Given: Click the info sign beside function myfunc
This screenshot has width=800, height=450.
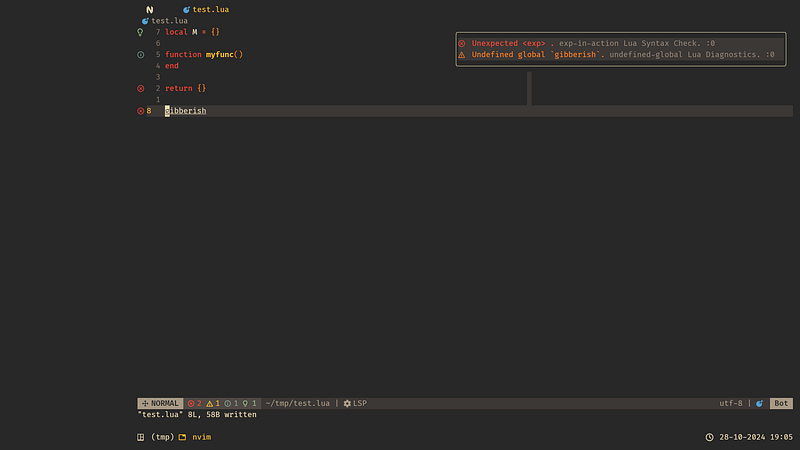Looking at the screenshot, I should tap(141, 55).
